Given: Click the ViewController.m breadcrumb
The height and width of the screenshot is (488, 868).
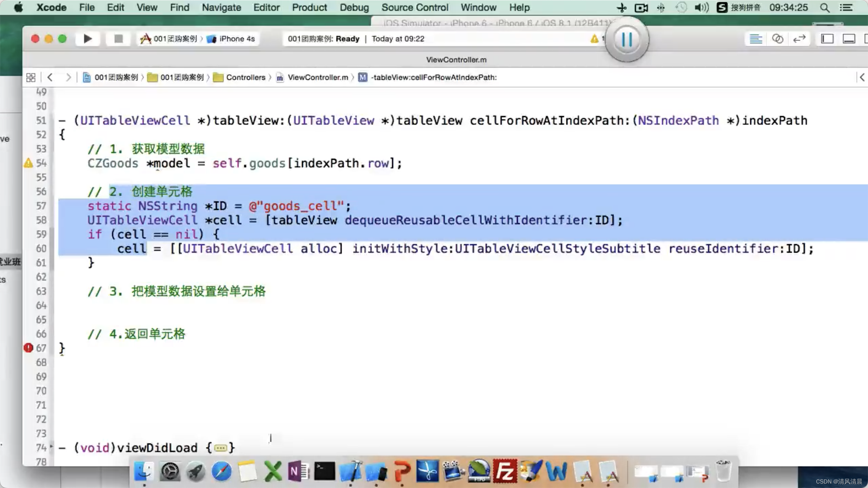Looking at the screenshot, I should click(317, 77).
